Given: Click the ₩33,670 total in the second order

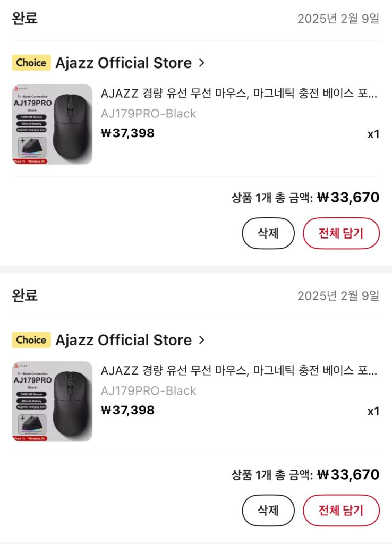Looking at the screenshot, I should [x=348, y=474].
